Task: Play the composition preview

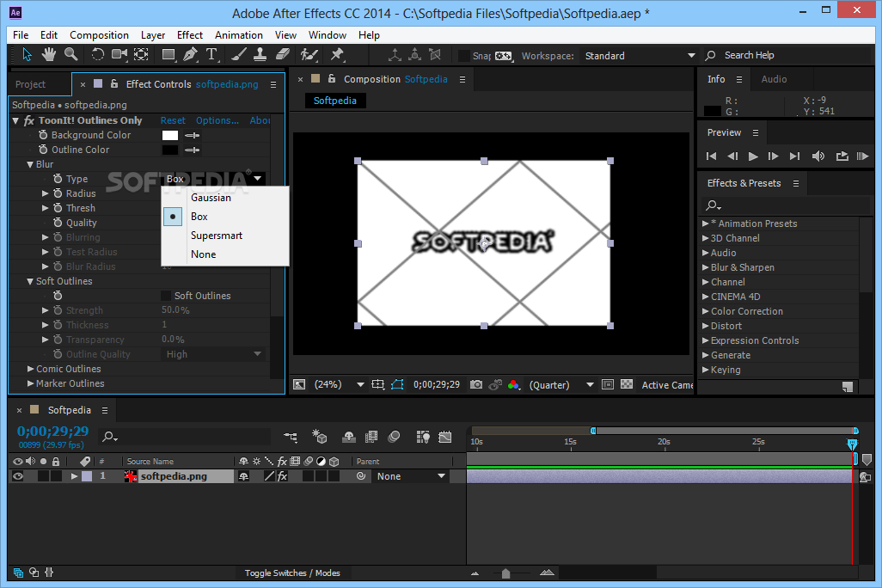Action: click(753, 156)
